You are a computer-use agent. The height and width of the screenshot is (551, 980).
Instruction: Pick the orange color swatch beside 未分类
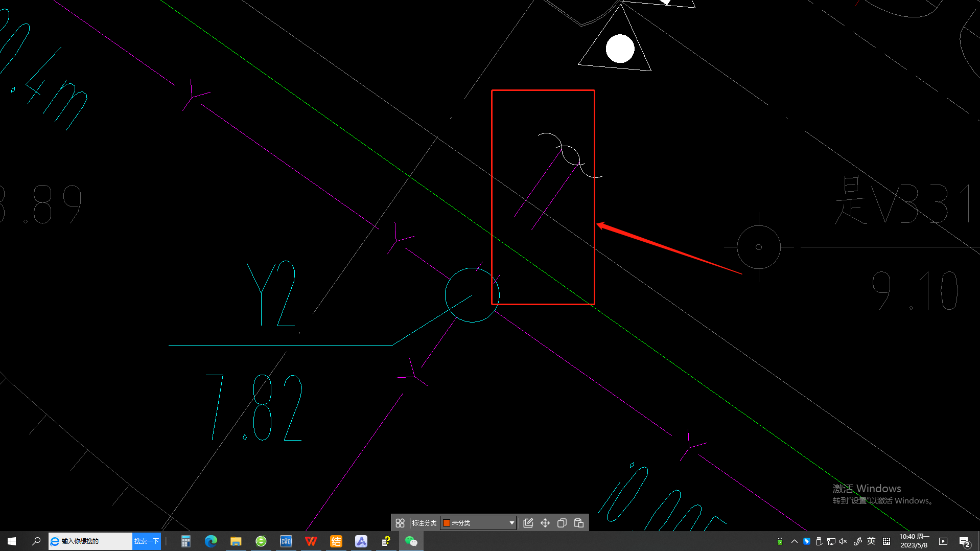446,523
